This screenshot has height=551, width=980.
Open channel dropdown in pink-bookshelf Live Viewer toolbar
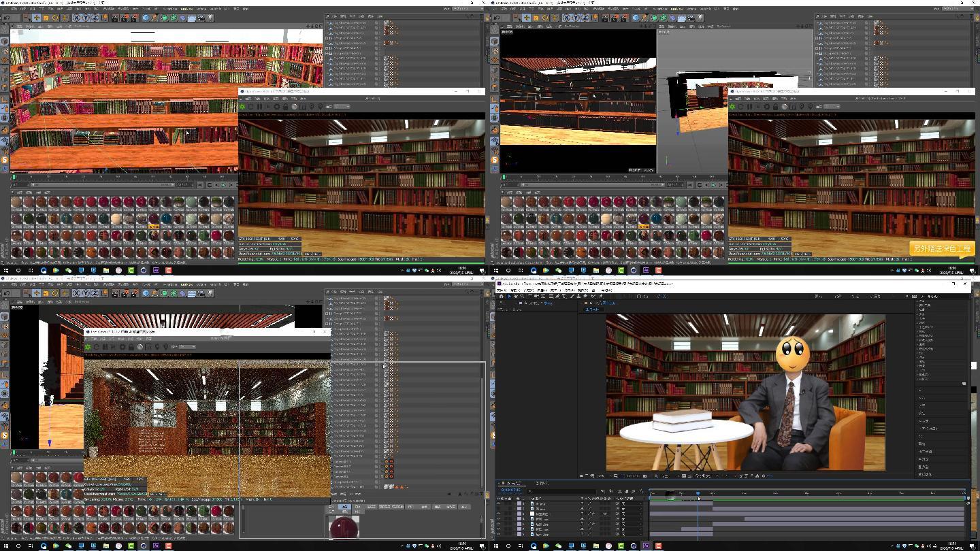342,106
